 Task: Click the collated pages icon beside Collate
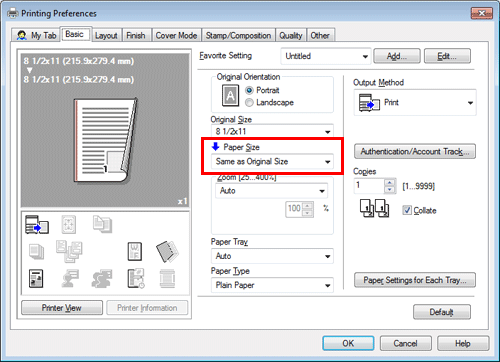[x=374, y=208]
